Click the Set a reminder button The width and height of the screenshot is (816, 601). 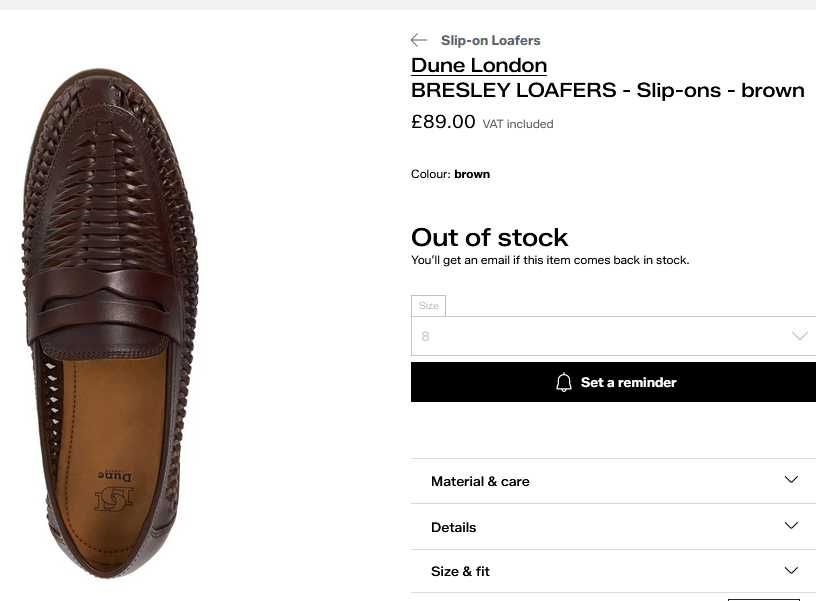point(613,382)
